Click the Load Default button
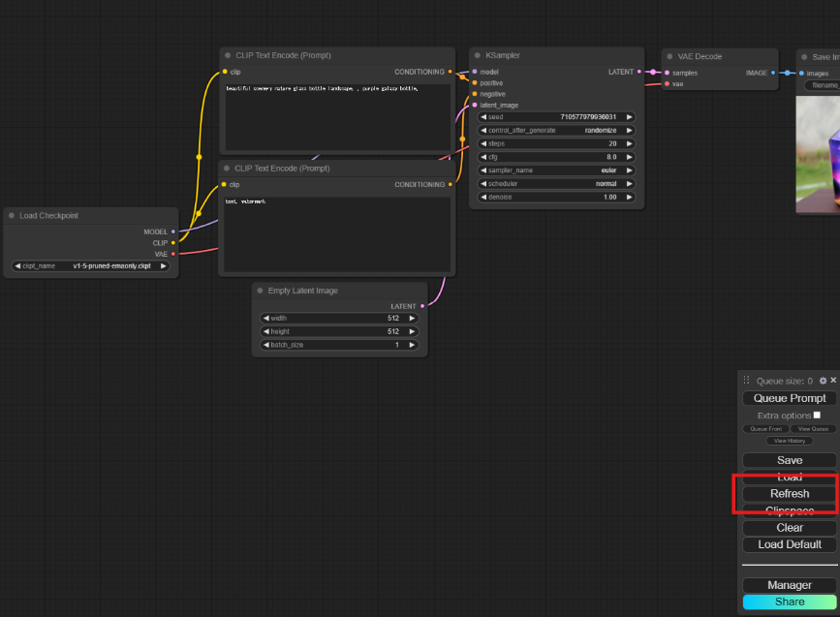The width and height of the screenshot is (840, 617). [x=790, y=544]
